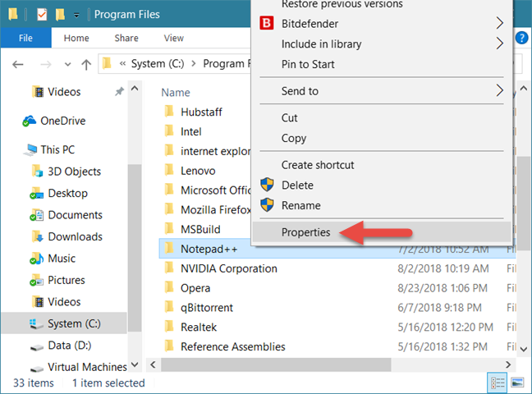
Task: Click the Name column header
Action: coord(176,92)
